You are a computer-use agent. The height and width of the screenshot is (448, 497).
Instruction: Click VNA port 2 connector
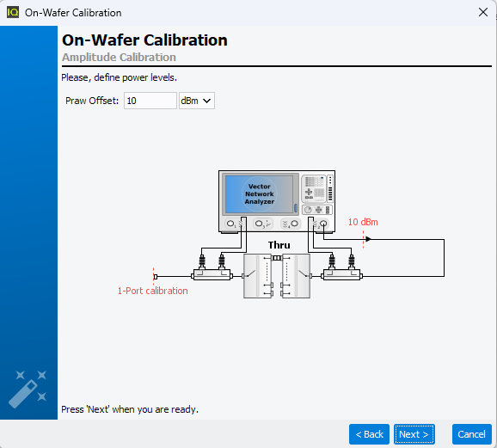tap(323, 224)
